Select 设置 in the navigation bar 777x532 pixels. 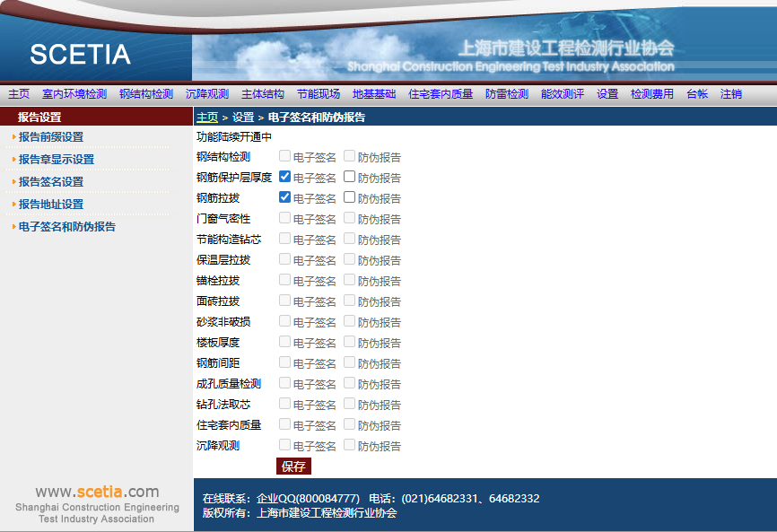pos(607,94)
